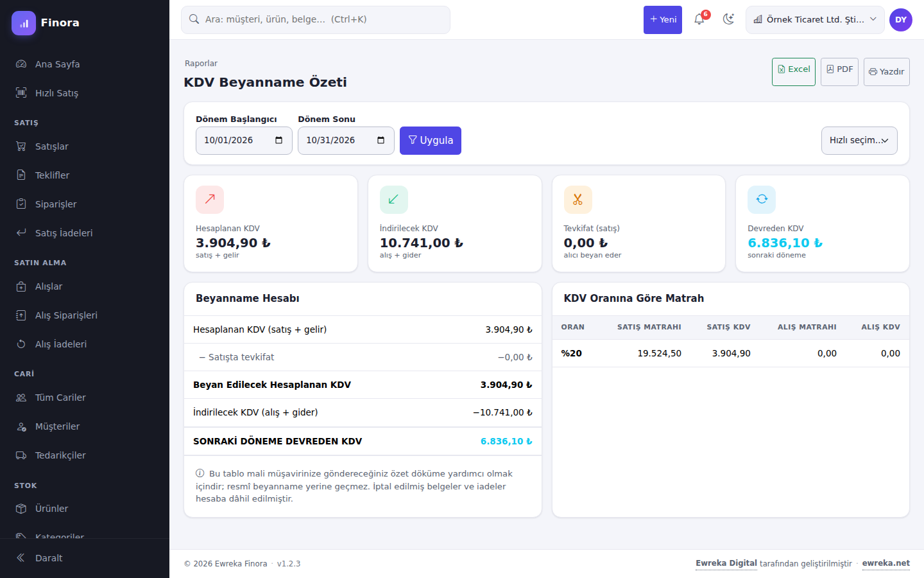Collapse the sidebar with Daralt
924x578 pixels.
[85, 558]
